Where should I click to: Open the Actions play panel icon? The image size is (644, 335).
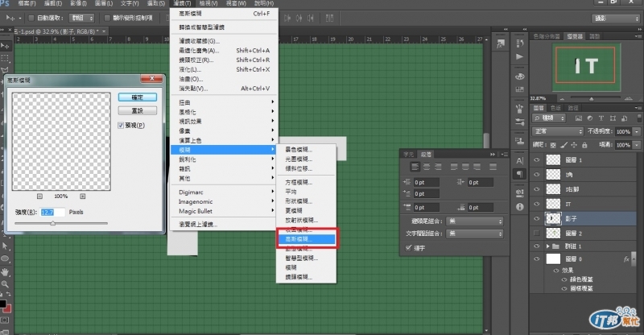click(519, 56)
